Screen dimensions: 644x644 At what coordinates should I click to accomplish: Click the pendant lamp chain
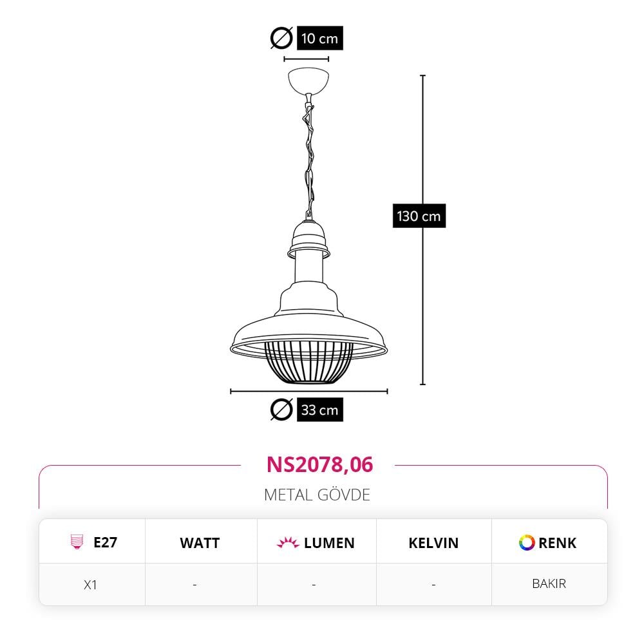(309, 158)
